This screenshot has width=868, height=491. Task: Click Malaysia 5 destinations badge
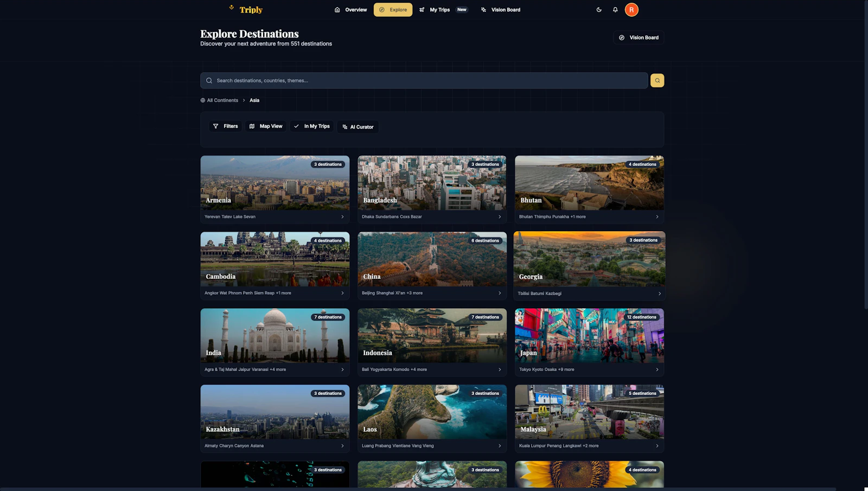tap(642, 393)
